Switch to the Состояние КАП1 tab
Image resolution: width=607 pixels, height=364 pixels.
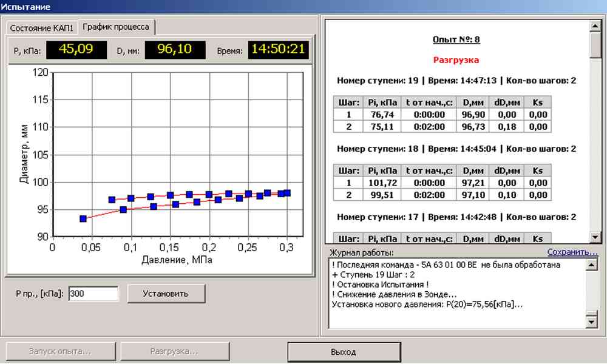point(42,28)
